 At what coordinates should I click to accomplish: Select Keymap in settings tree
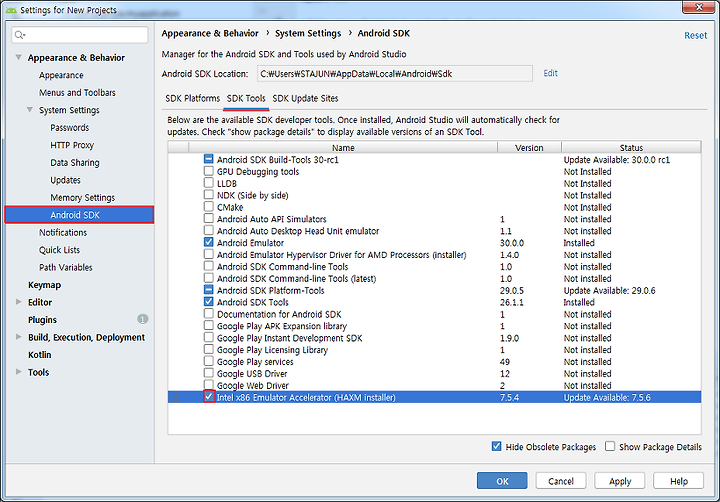(x=44, y=284)
